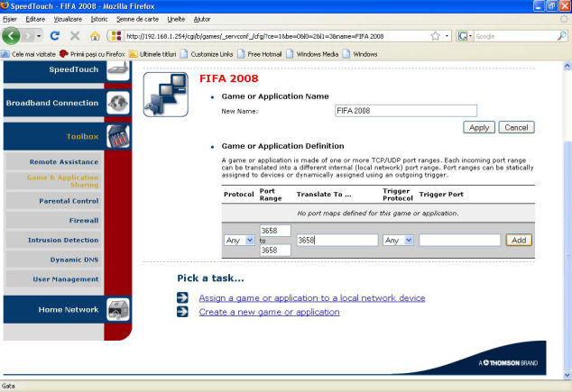This screenshot has height=392, width=572.
Task: Click arrow icon beside Assign a game task
Action: [x=182, y=297]
